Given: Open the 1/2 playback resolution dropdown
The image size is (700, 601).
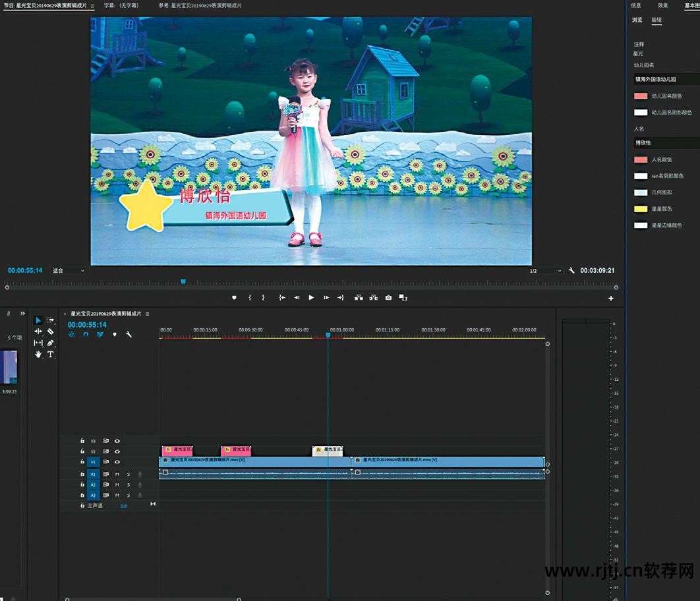Looking at the screenshot, I should point(545,271).
